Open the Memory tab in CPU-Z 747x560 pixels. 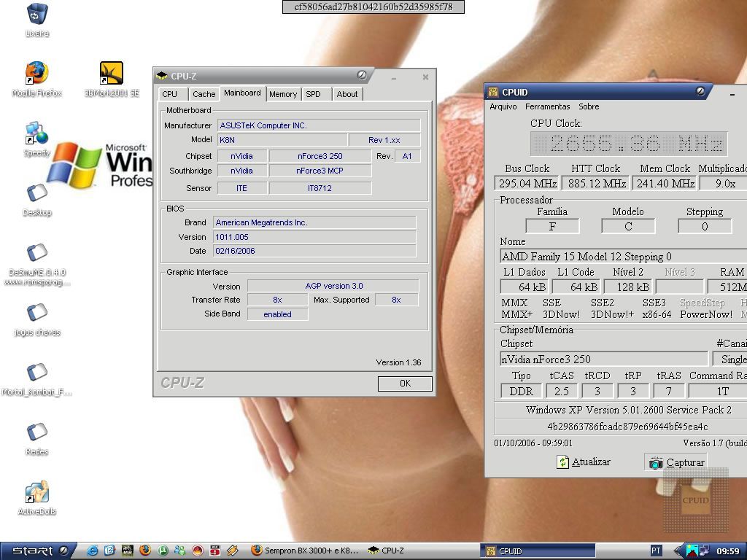point(283,94)
